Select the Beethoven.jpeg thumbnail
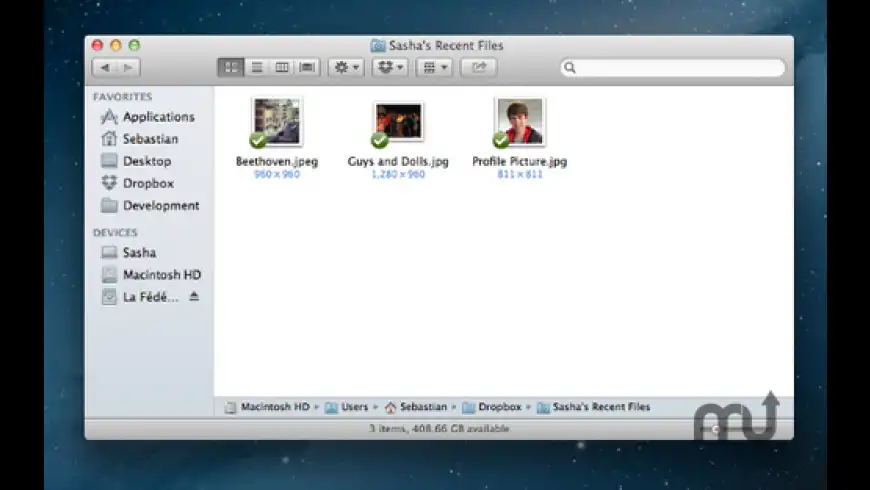 coord(276,122)
